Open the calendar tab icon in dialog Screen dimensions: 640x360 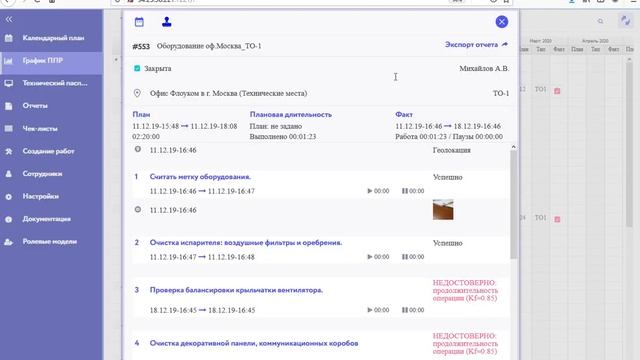[139, 22]
